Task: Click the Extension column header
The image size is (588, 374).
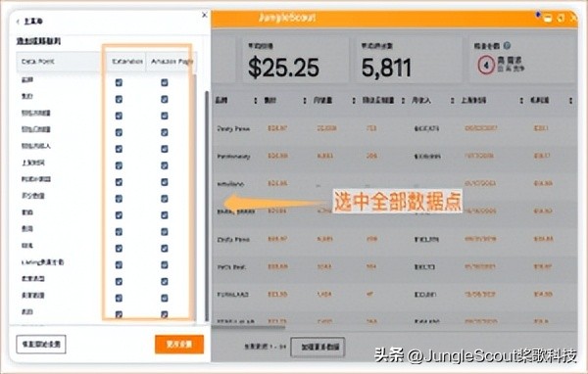Action: (x=127, y=62)
